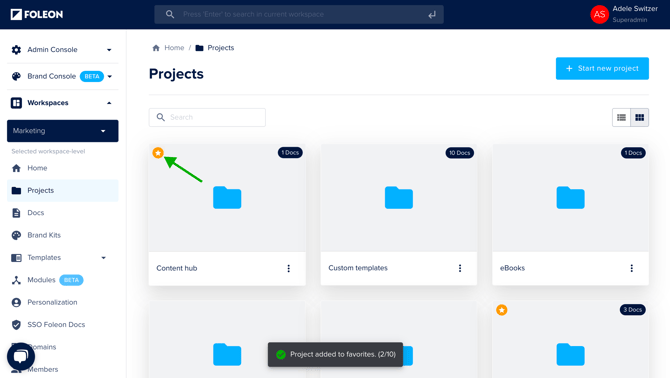
Task: Click the Content hub folder icon
Action: click(227, 197)
